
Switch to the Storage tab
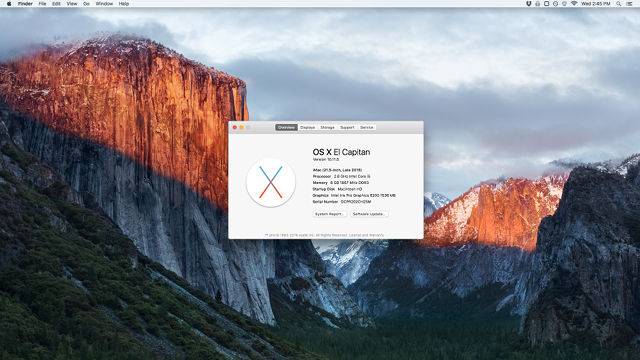[x=327, y=127]
